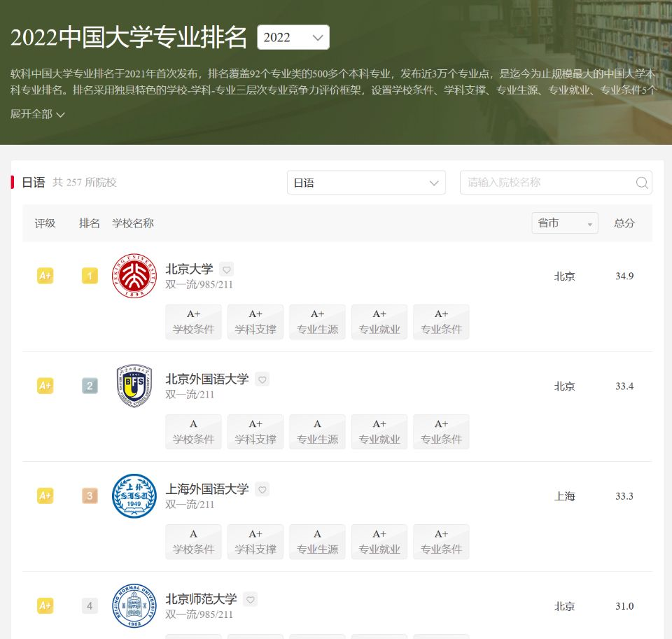
Task: Open 上海外国语大学 school page link
Action: click(207, 489)
